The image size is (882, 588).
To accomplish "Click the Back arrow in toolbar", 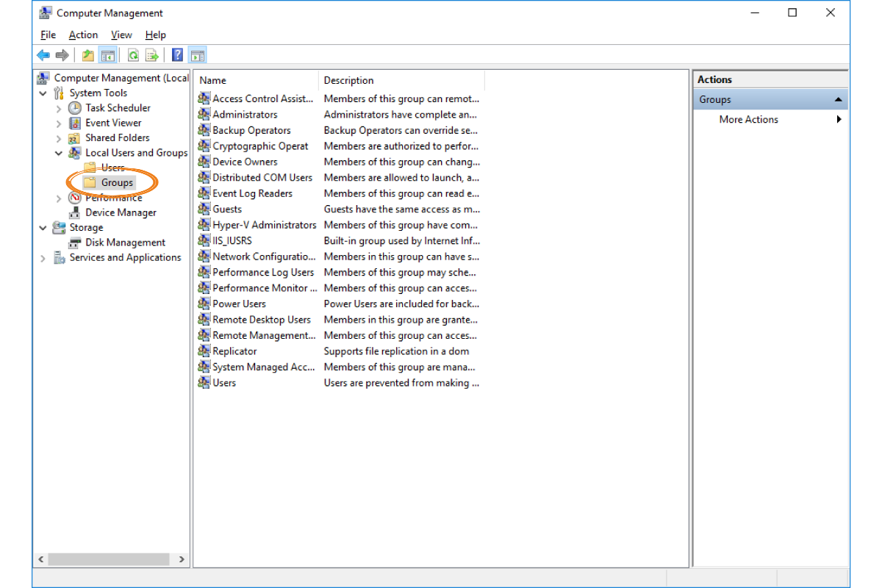I will pos(43,55).
